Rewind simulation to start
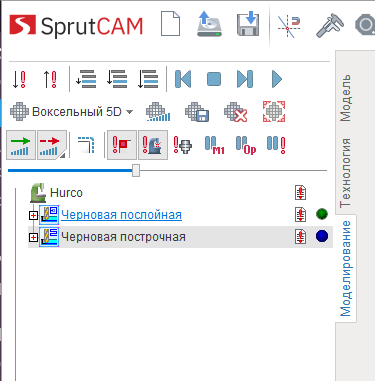Viewport: 375px width, 381px height. tap(183, 79)
